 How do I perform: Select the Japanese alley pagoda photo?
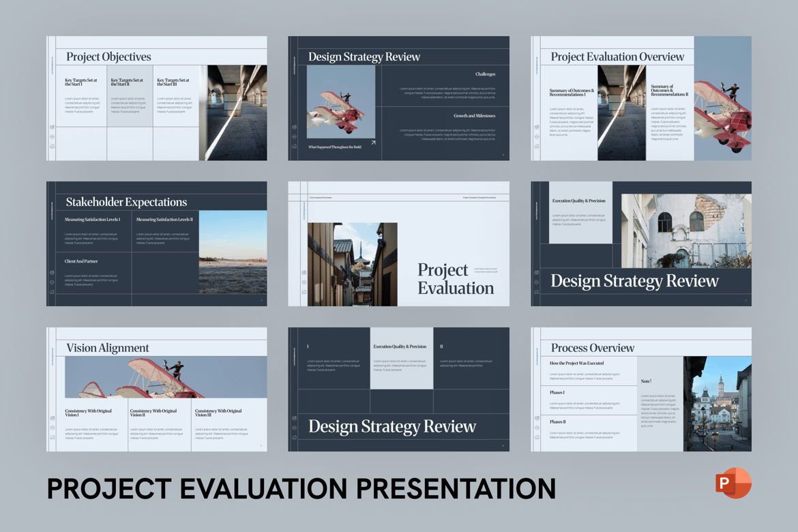[352, 264]
